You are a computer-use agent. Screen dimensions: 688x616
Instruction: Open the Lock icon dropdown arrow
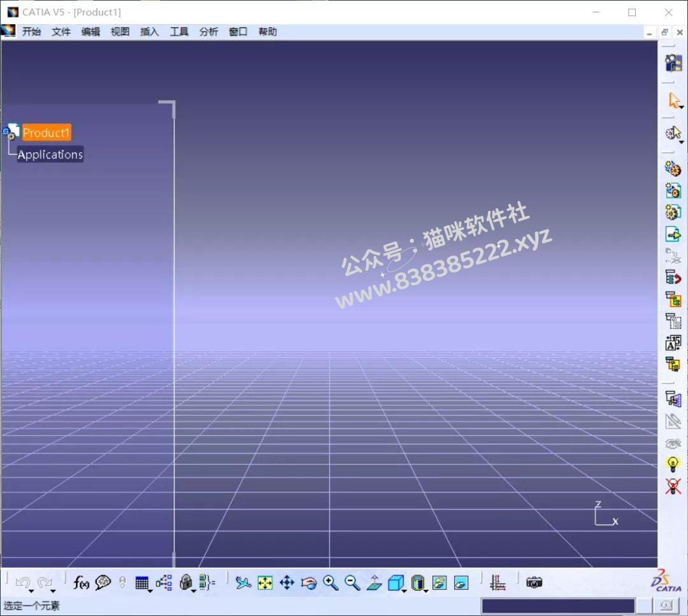point(194,591)
